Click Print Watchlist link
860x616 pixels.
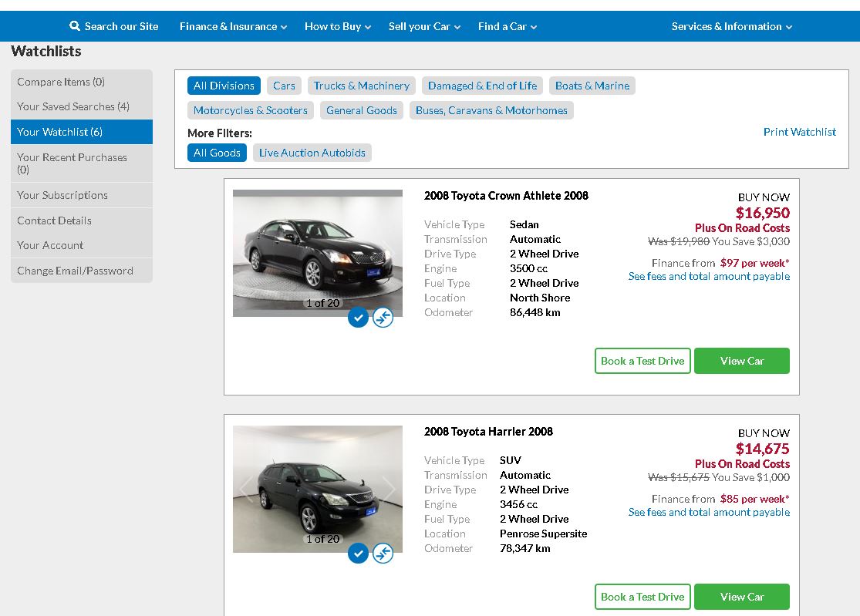tap(800, 132)
